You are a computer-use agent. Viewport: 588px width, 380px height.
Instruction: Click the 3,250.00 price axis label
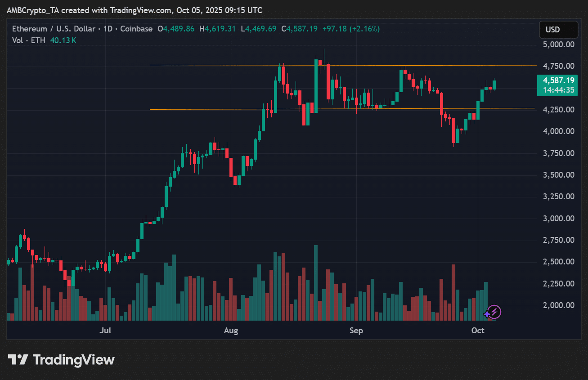[558, 197]
